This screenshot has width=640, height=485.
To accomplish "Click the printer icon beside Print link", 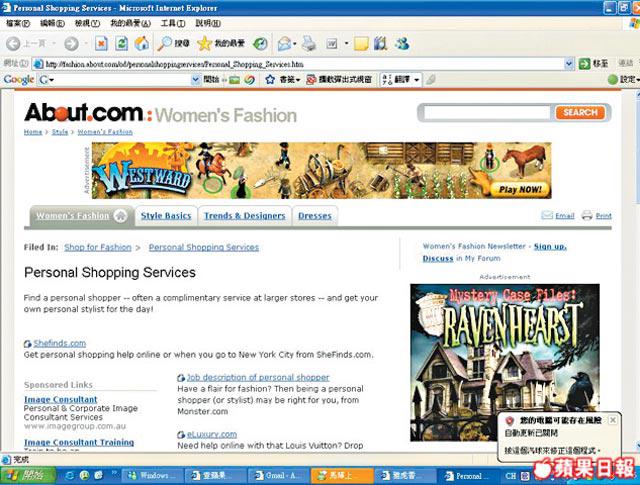I will pyautogui.click(x=587, y=215).
